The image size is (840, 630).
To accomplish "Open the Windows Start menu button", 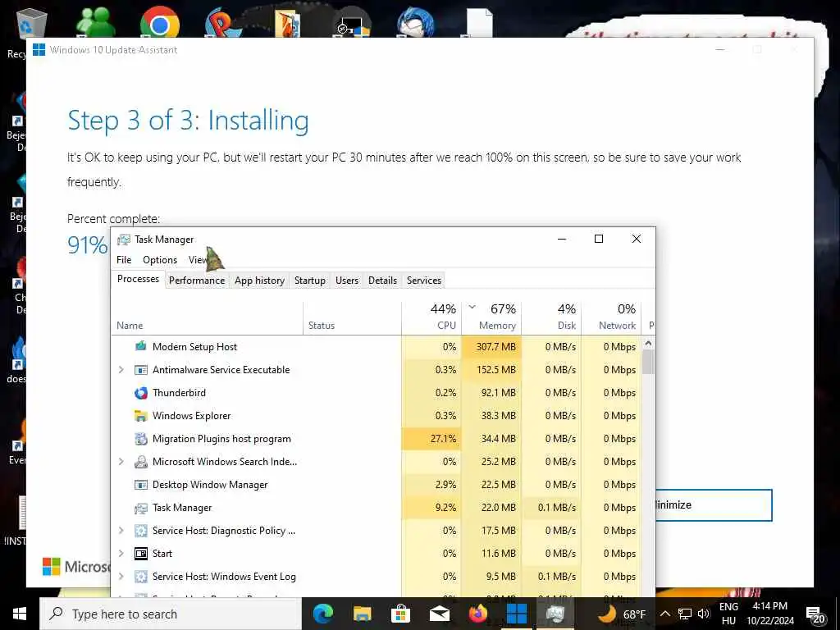I will tap(20, 614).
